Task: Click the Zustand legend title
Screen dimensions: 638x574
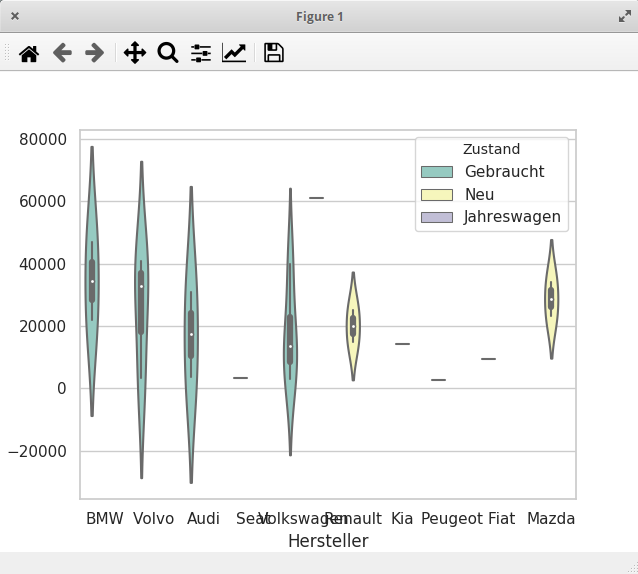Action: [492, 149]
